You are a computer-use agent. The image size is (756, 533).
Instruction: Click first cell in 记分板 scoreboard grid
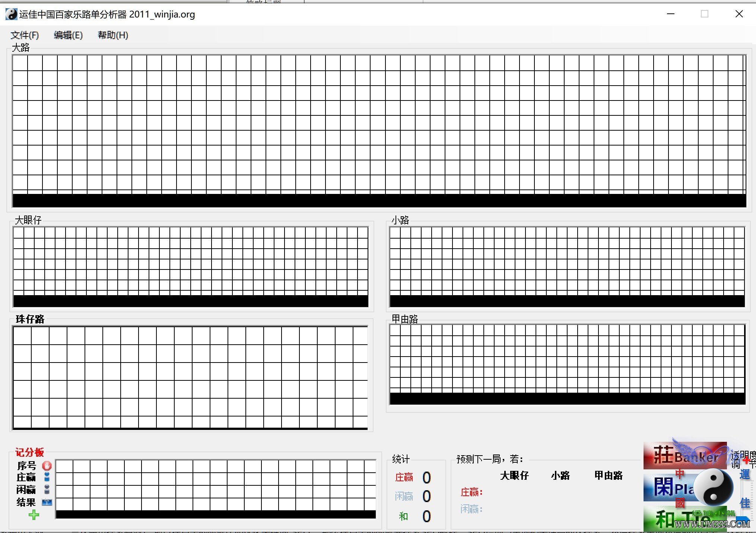[x=64, y=467]
